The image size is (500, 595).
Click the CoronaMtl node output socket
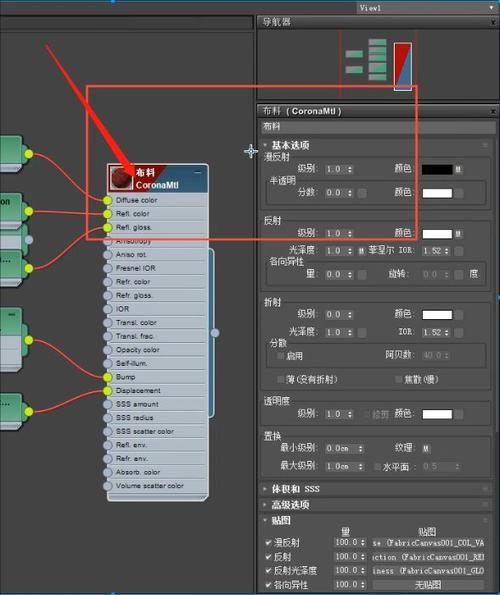[215, 333]
